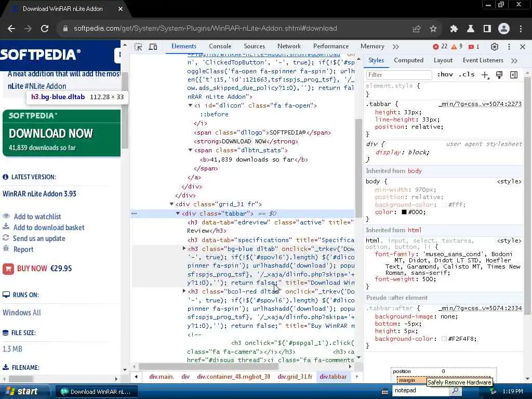The height and width of the screenshot is (399, 532).
Task: Click the share page icon in the address bar
Action: click(417, 29)
